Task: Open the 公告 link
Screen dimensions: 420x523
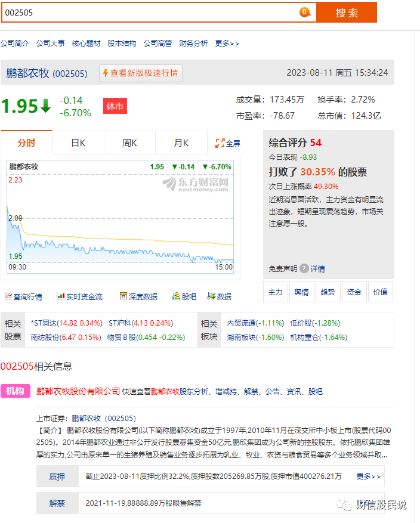Action: [273, 392]
